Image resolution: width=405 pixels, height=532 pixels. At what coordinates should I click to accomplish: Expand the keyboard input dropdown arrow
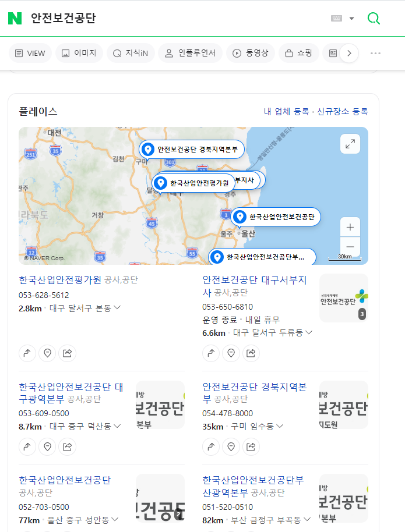pos(351,18)
